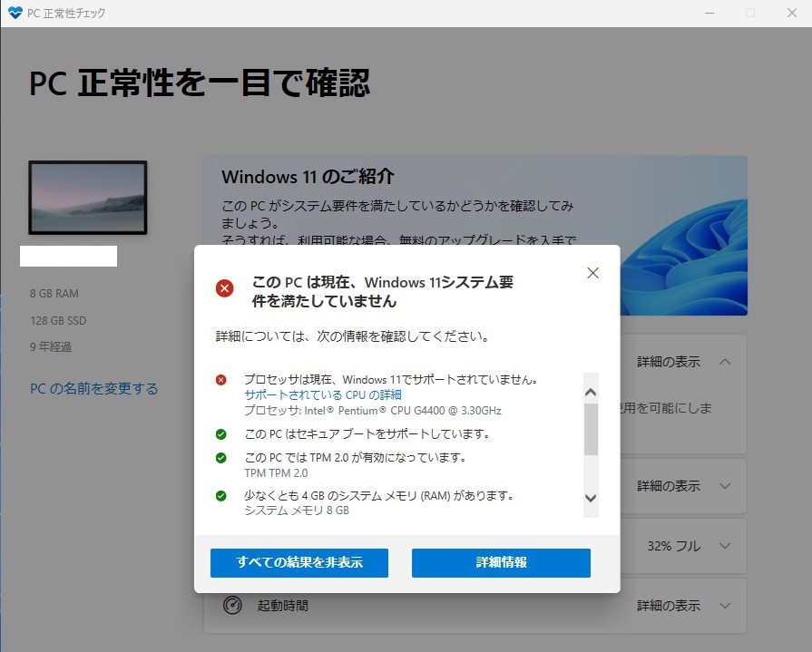Click green check icon for TPM 2.0
The height and width of the screenshot is (652, 812).
pyautogui.click(x=221, y=458)
